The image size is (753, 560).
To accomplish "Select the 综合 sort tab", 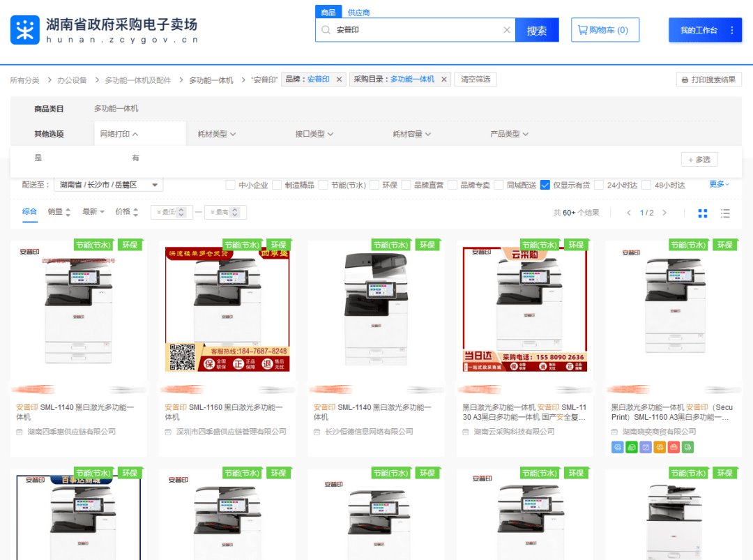I will 29,212.
